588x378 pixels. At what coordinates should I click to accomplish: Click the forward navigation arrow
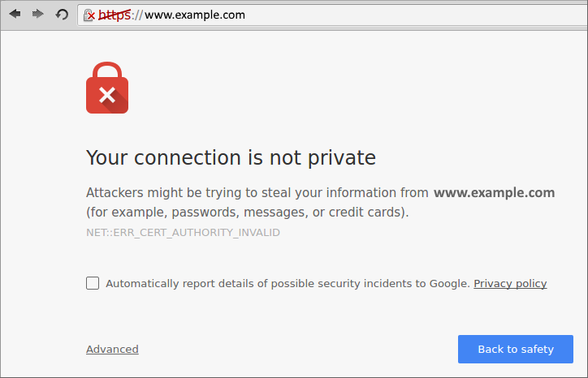coord(38,15)
